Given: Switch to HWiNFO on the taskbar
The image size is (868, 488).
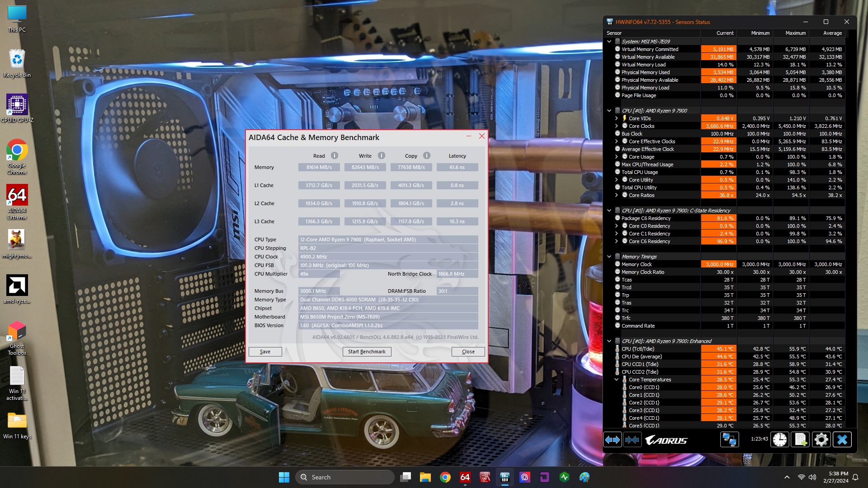Looking at the screenshot, I should 505,477.
